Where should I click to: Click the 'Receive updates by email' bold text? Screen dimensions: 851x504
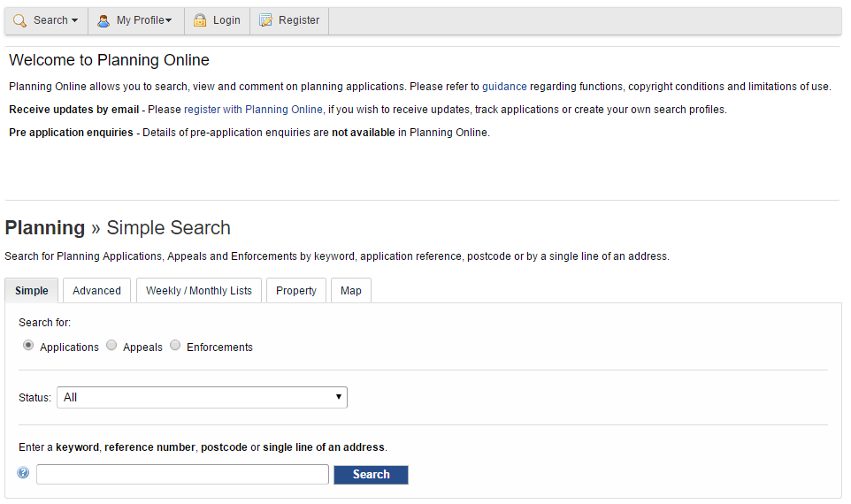[x=73, y=110]
